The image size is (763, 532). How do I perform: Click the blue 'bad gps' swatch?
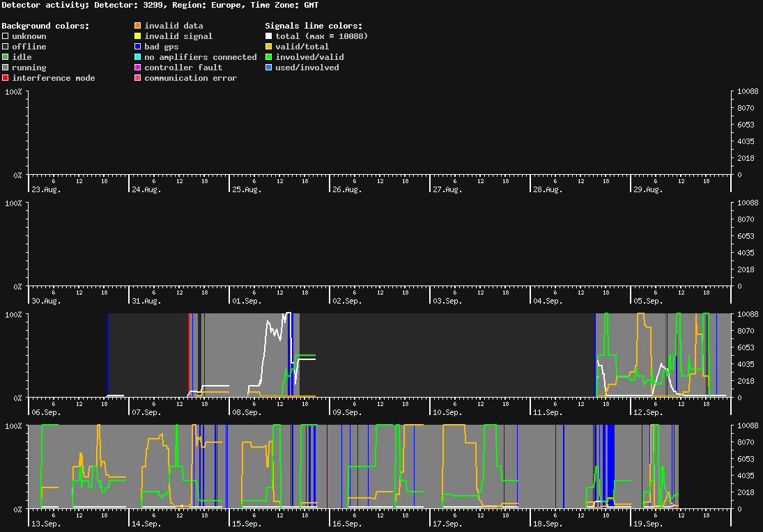coord(138,47)
